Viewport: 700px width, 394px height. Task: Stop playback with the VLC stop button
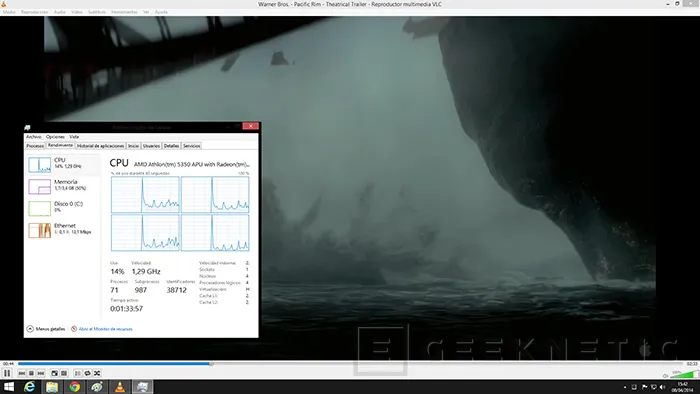coord(31,373)
